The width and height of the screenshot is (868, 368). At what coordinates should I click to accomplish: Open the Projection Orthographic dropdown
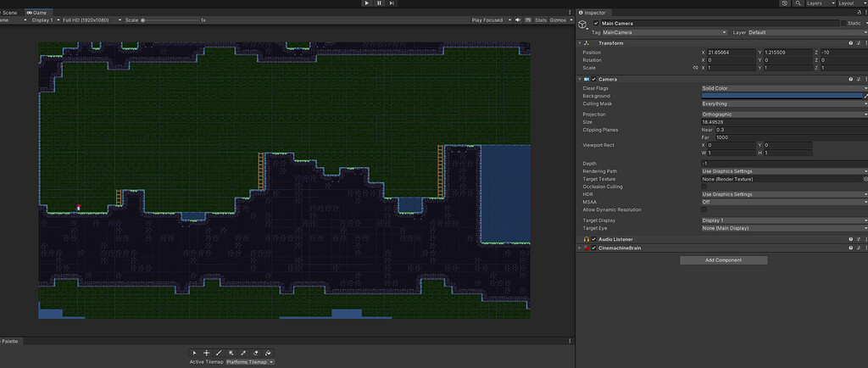tap(783, 114)
